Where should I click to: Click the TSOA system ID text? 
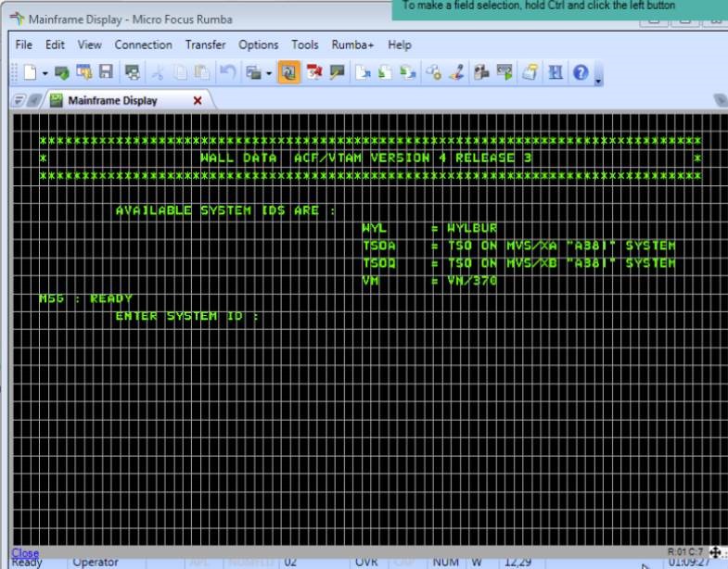pyautogui.click(x=379, y=246)
